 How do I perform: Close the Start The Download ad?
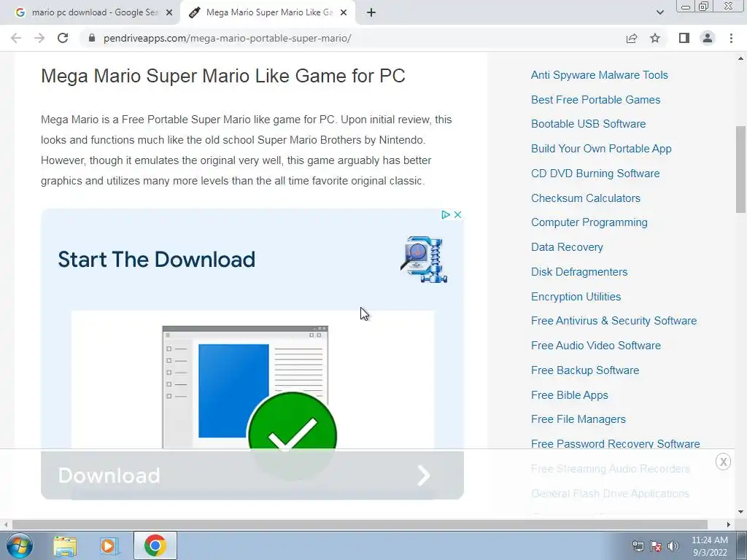tap(458, 215)
